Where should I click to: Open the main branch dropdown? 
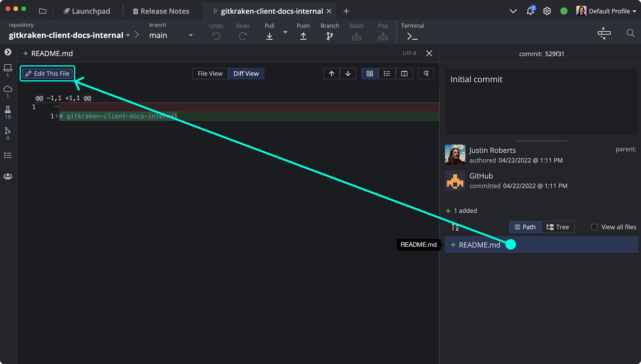[x=171, y=35]
